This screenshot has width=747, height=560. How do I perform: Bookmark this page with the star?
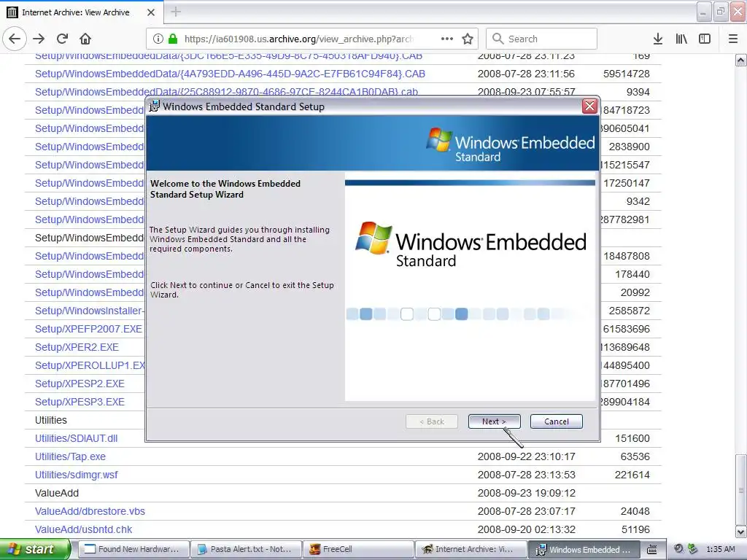[x=468, y=39]
